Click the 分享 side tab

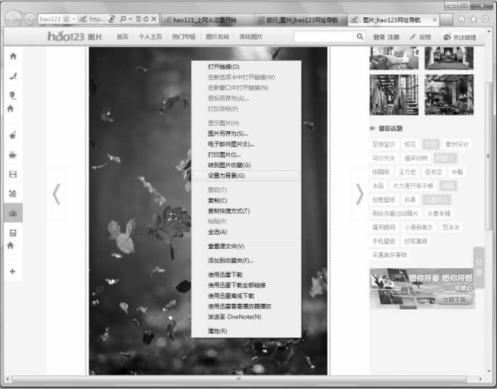[x=479, y=268]
